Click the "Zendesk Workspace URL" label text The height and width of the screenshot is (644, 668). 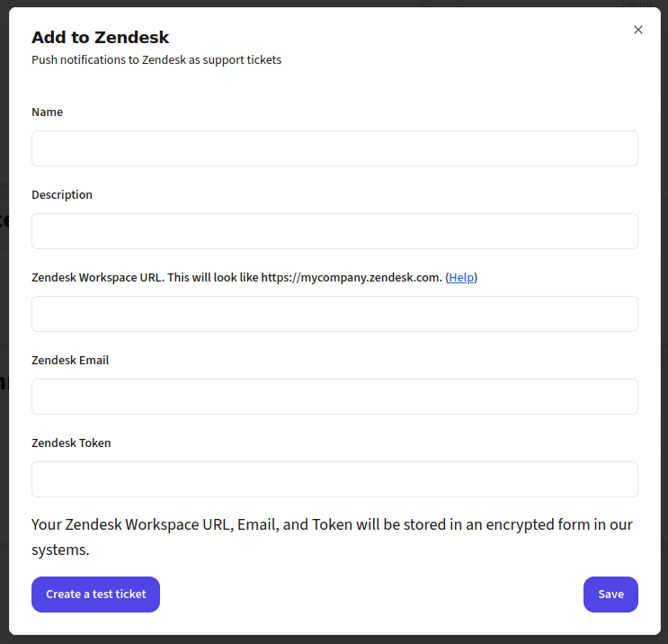97,278
